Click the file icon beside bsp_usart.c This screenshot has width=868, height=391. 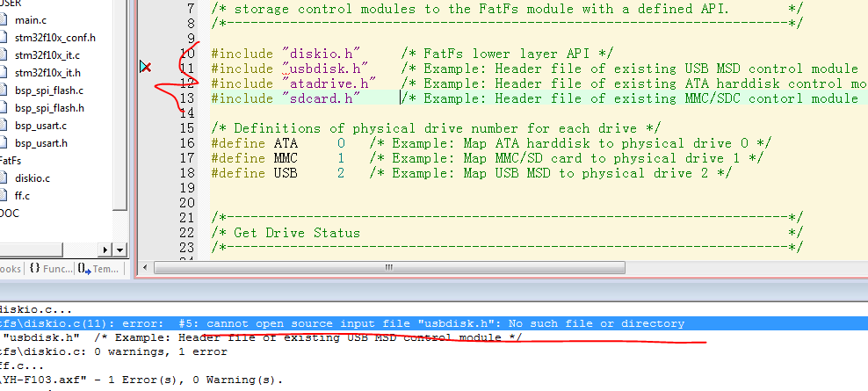[x=4, y=126]
